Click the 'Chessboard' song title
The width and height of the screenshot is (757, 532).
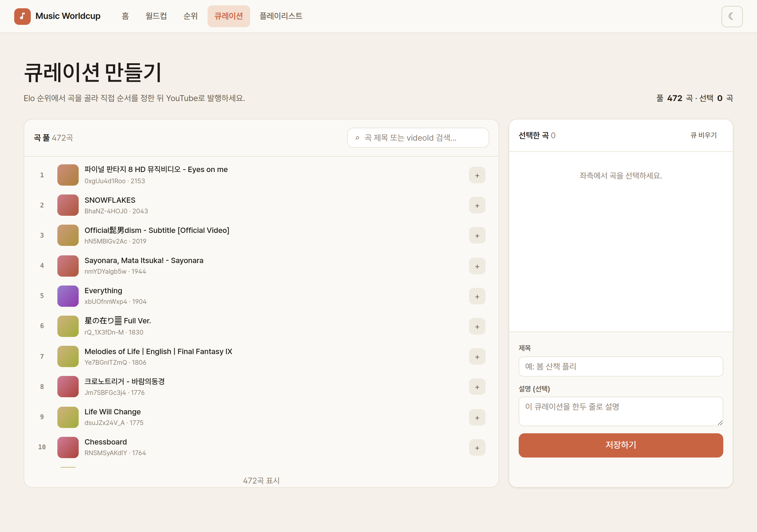point(106,442)
